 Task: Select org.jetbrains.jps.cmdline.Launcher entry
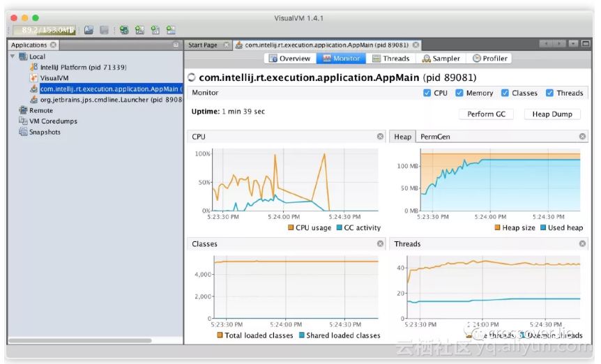point(111,100)
